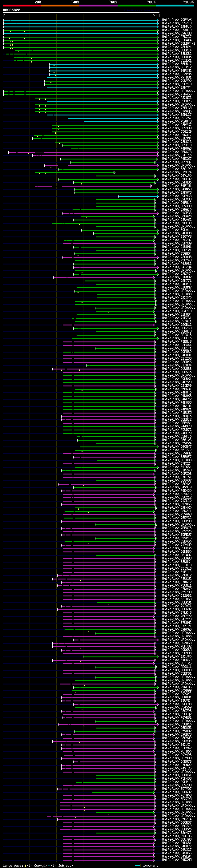197x868 pixels.
Task: Click the query end position 583
Action: click(155, 15)
